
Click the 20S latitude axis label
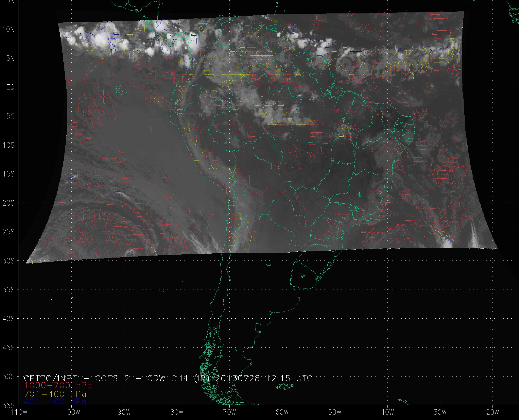click(x=9, y=203)
